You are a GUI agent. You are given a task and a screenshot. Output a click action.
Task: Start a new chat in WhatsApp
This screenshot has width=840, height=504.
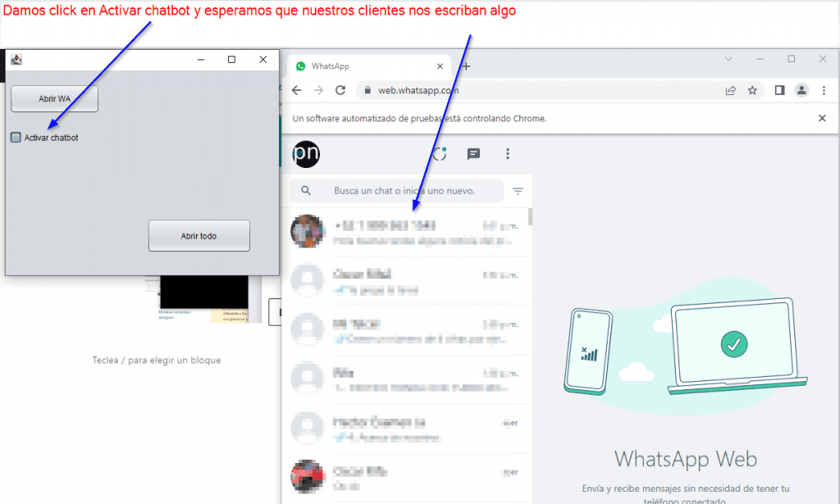click(x=473, y=154)
